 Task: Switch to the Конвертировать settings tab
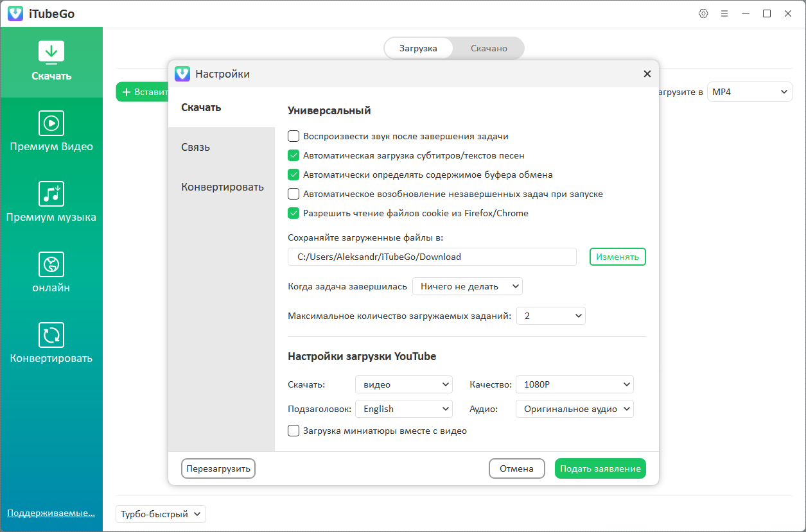pyautogui.click(x=222, y=187)
